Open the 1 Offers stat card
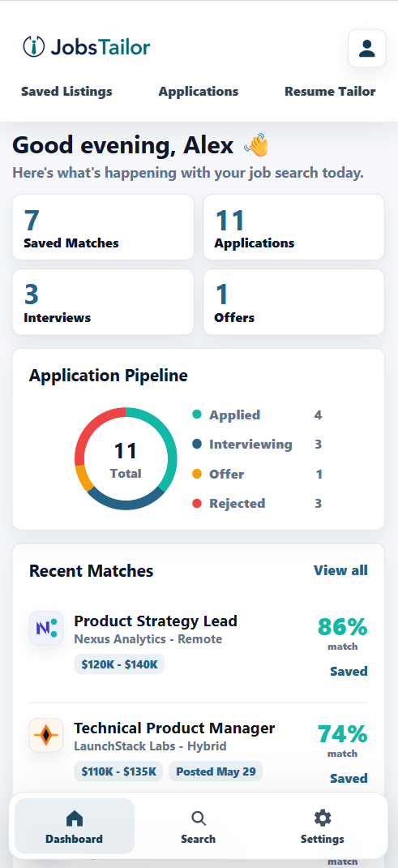The width and height of the screenshot is (398, 868). coord(294,303)
